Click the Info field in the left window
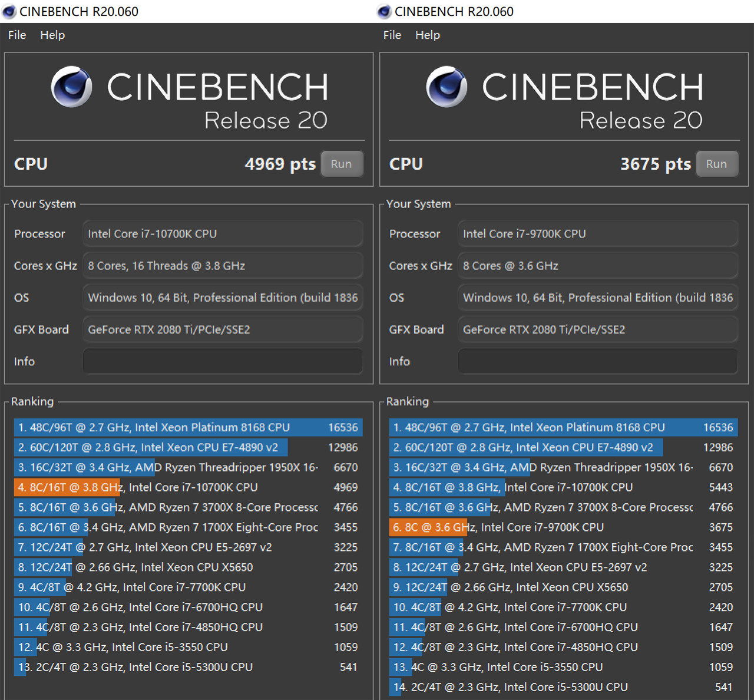This screenshot has width=754, height=700. (222, 361)
